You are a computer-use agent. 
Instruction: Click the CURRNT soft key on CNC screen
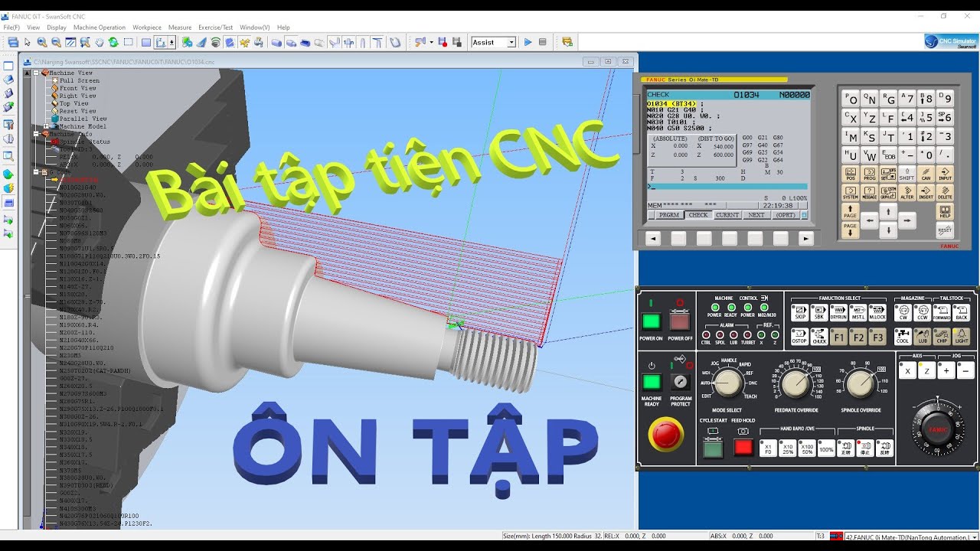pos(727,215)
